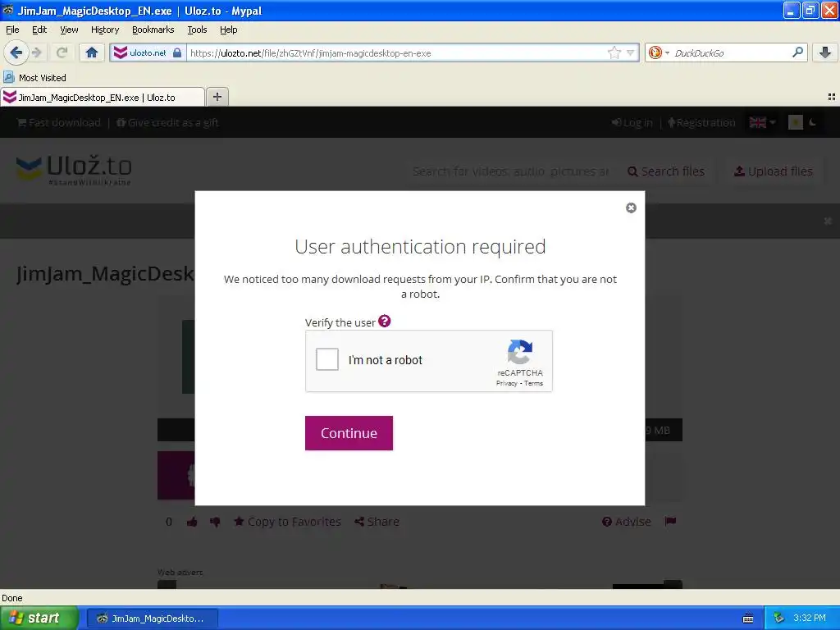Screen dimensions: 840x630
Task: Open the History menu
Action: tap(104, 30)
